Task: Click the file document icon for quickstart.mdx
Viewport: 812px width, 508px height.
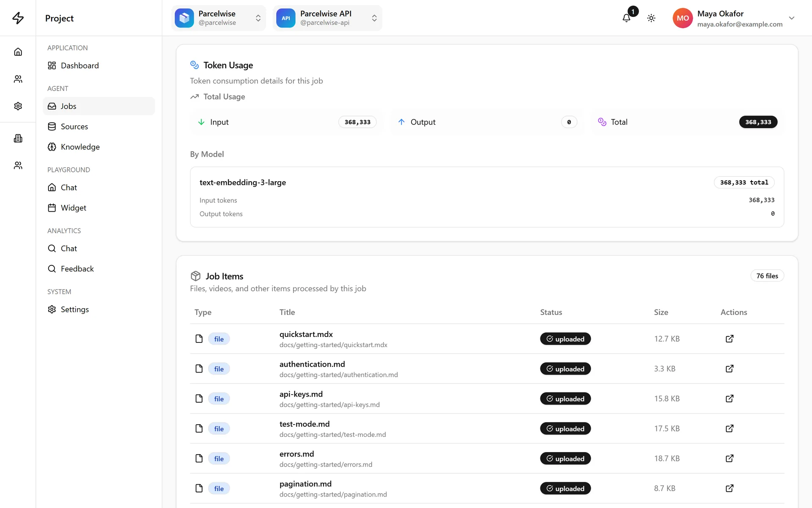Action: (199, 339)
